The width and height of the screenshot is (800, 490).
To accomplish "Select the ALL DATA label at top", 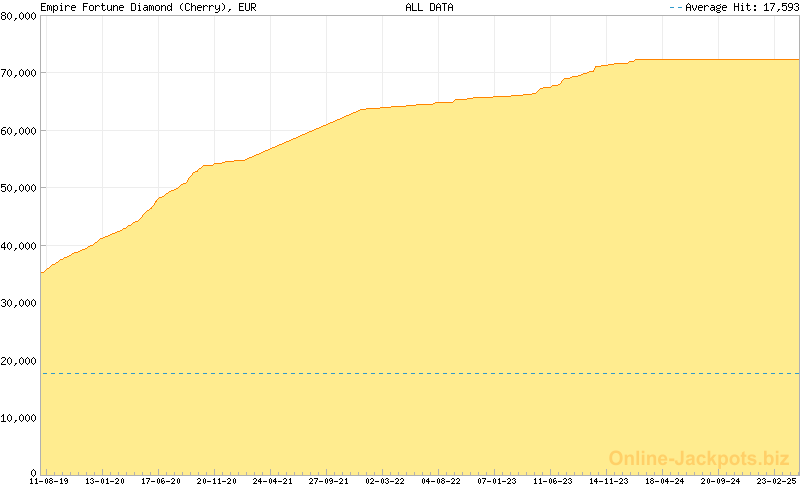I will (x=429, y=7).
